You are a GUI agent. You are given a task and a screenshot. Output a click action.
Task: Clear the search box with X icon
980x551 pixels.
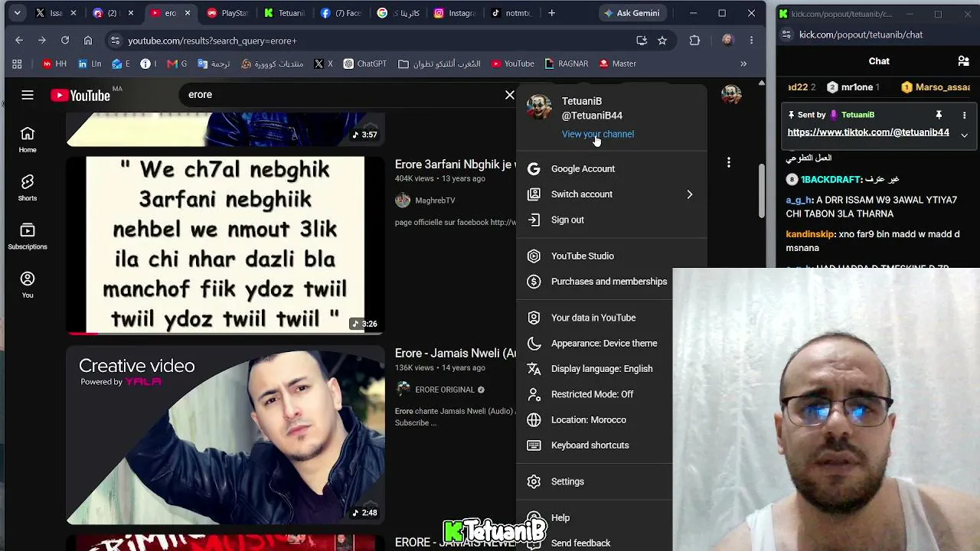510,94
